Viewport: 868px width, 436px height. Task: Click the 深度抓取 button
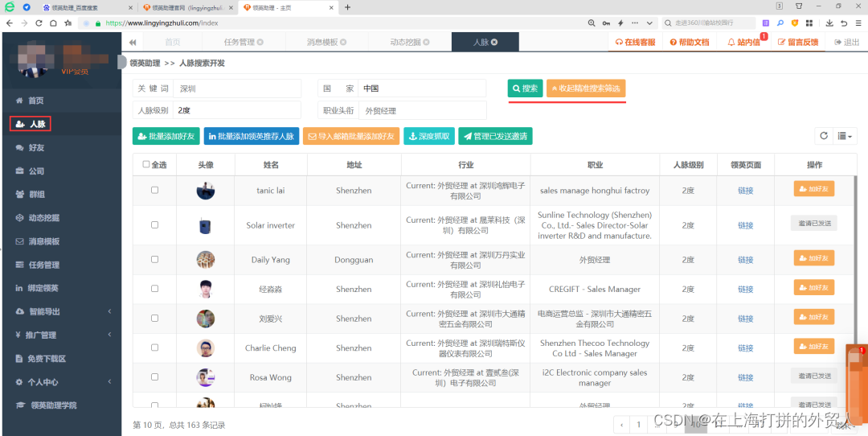429,136
